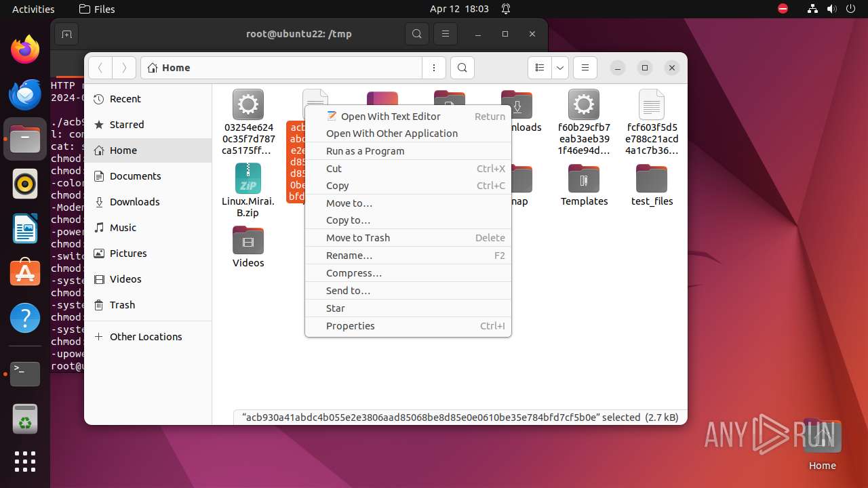The height and width of the screenshot is (488, 868).
Task: Open the Files hamburger menu
Action: point(585,68)
